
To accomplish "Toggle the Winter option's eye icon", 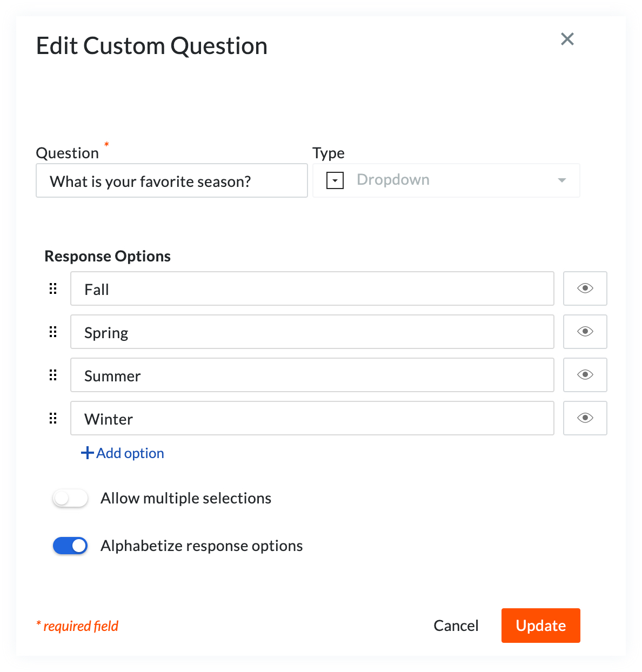I will click(x=585, y=418).
